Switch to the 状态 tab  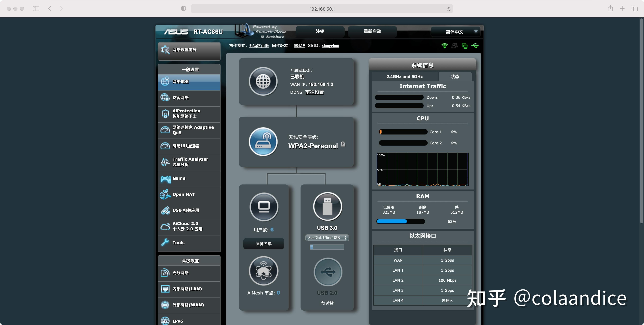pos(455,76)
